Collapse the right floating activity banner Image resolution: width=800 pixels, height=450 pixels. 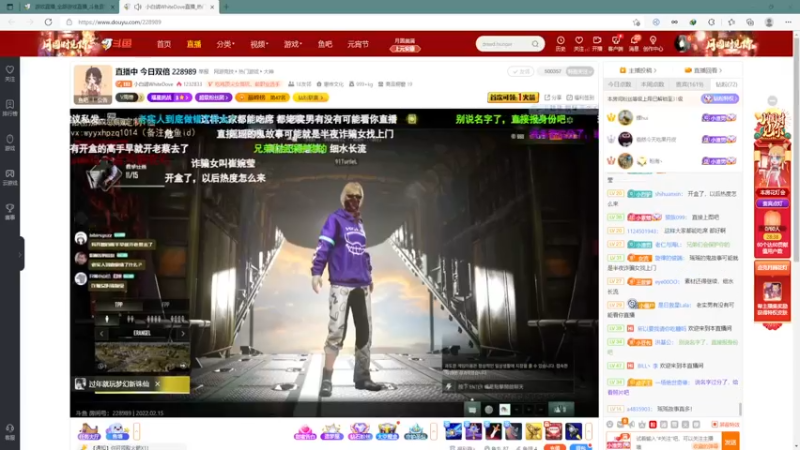point(772,101)
